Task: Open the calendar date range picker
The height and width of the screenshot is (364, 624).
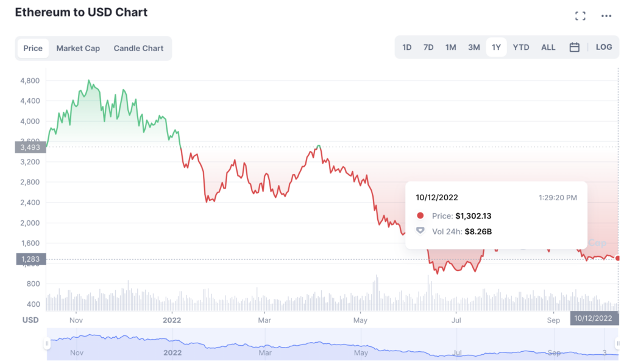Action: coord(574,47)
